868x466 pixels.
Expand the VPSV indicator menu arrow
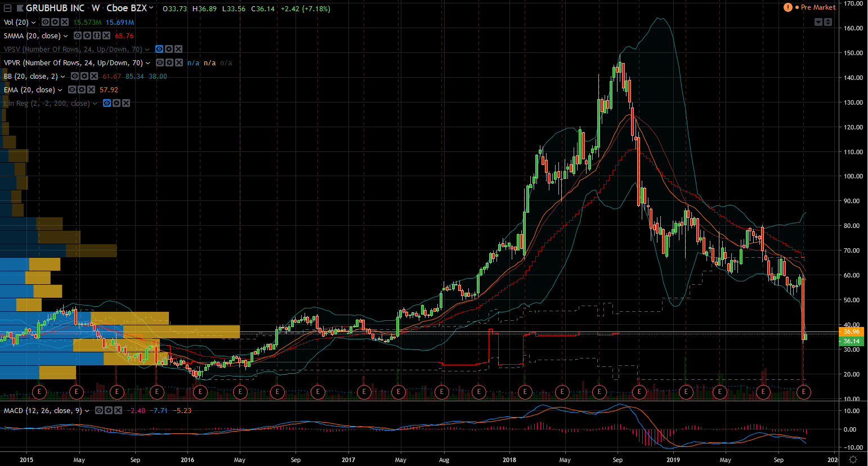tap(147, 50)
